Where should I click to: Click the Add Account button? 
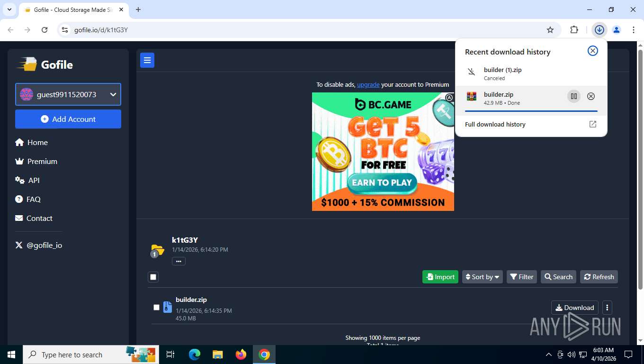pos(68,119)
